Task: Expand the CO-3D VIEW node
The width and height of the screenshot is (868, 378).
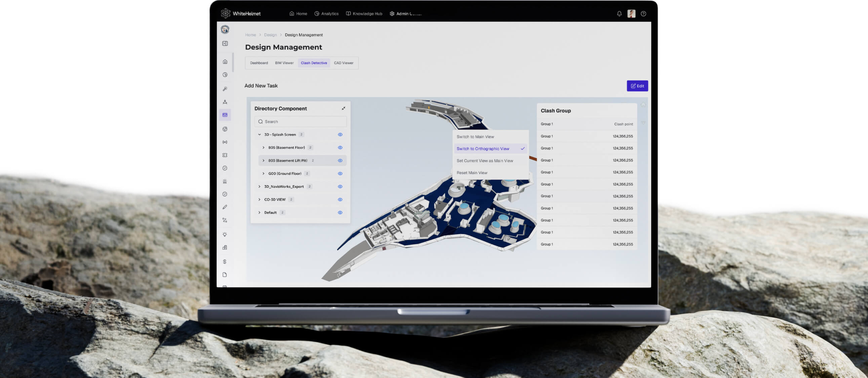Action: (260, 200)
